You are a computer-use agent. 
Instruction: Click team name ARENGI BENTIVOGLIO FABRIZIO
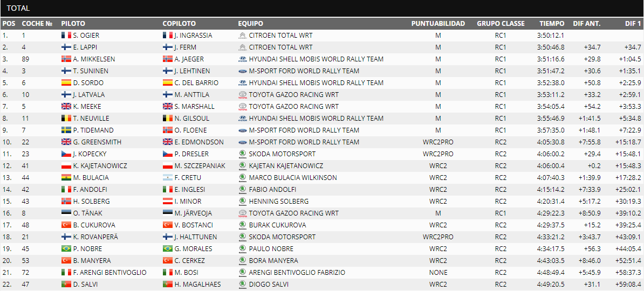pos(297,273)
